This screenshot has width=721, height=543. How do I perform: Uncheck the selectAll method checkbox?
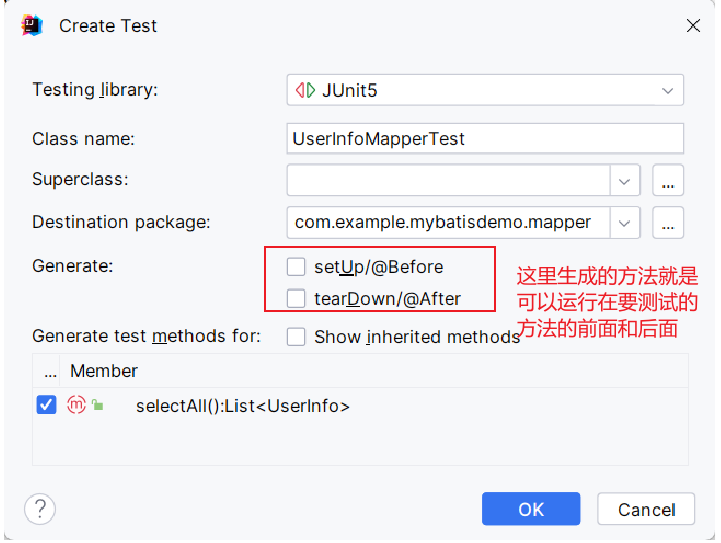coord(46,405)
